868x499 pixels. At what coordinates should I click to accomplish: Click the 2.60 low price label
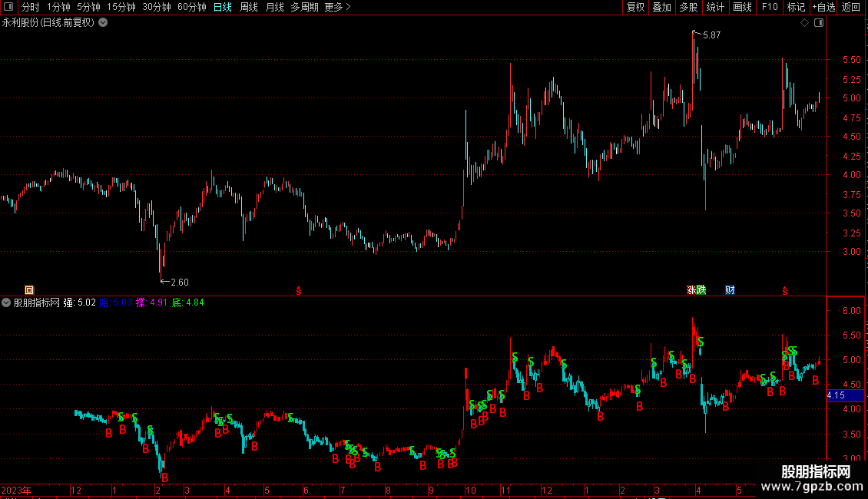[x=179, y=283]
